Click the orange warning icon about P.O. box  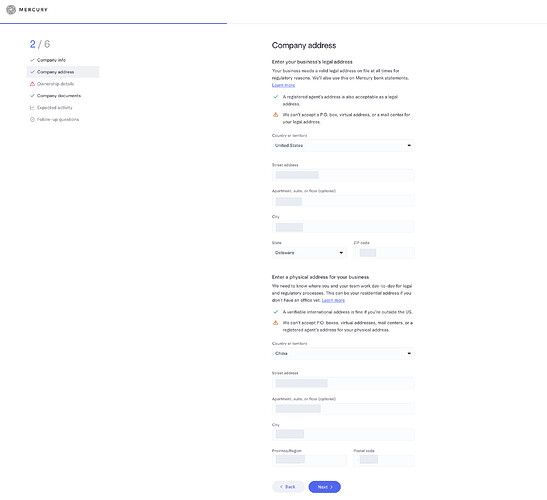[275, 115]
